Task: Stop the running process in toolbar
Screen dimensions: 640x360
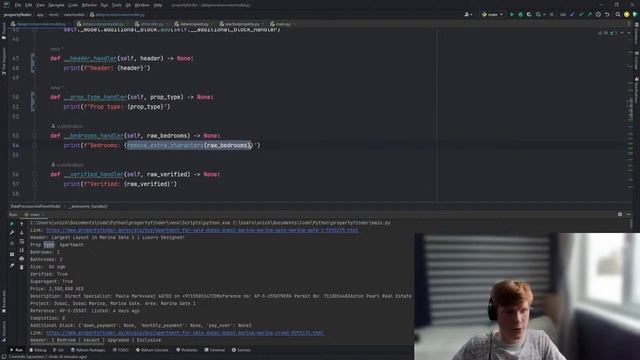Action: [x=551, y=14]
